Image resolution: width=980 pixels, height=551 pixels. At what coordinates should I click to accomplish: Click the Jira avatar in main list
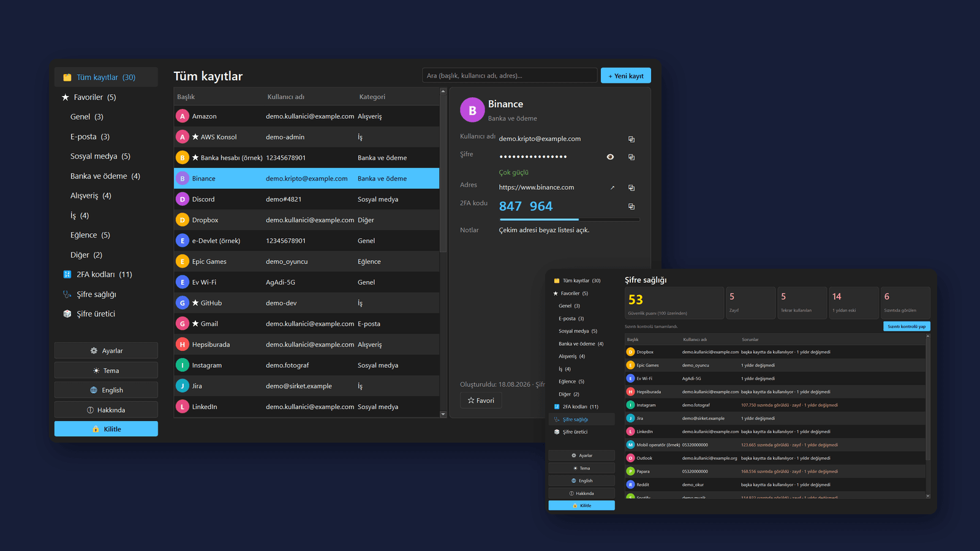tap(183, 386)
